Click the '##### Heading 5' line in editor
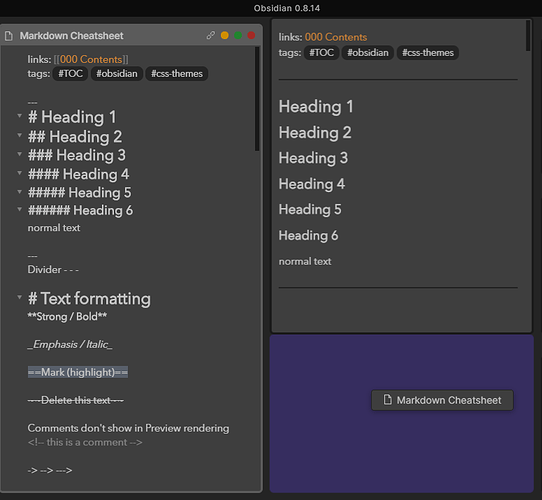The image size is (542, 500). tap(80, 192)
